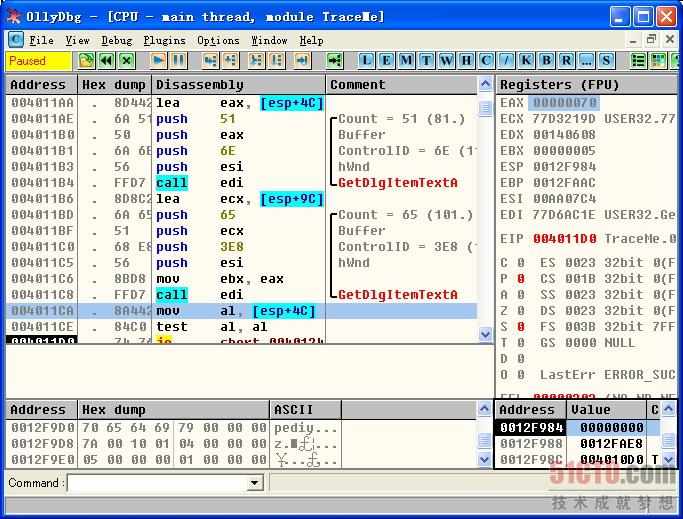Screen dimensions: 683x519
Task: Click the ESP register value 0012F984
Action: click(x=565, y=167)
